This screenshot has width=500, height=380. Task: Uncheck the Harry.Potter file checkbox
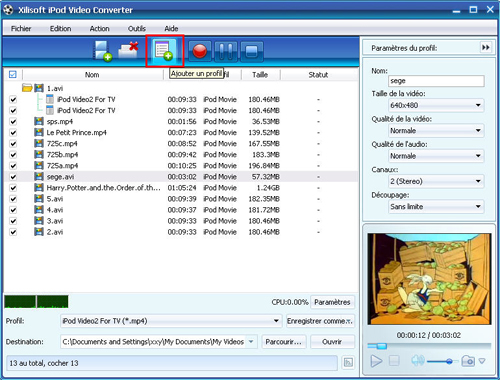(13, 188)
